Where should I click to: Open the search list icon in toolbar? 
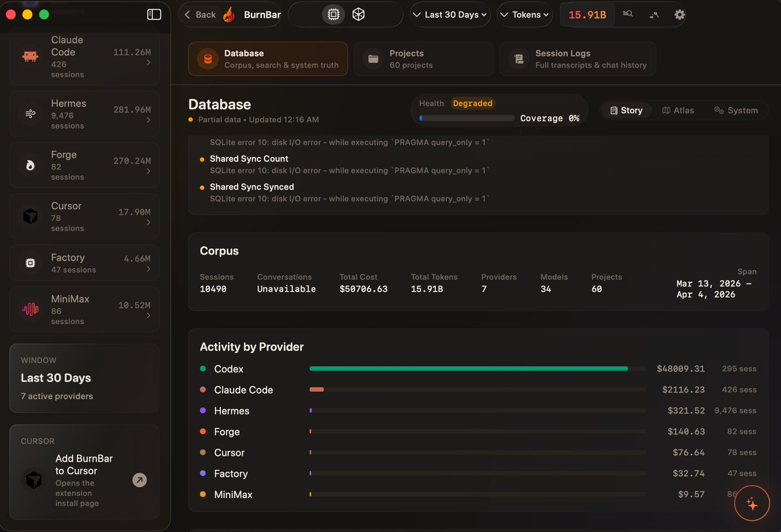click(627, 14)
